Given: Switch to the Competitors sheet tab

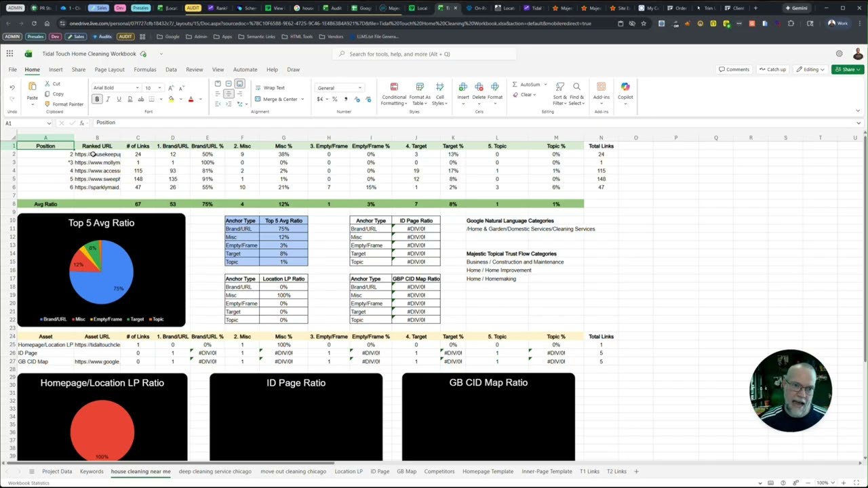Looking at the screenshot, I should tap(439, 471).
